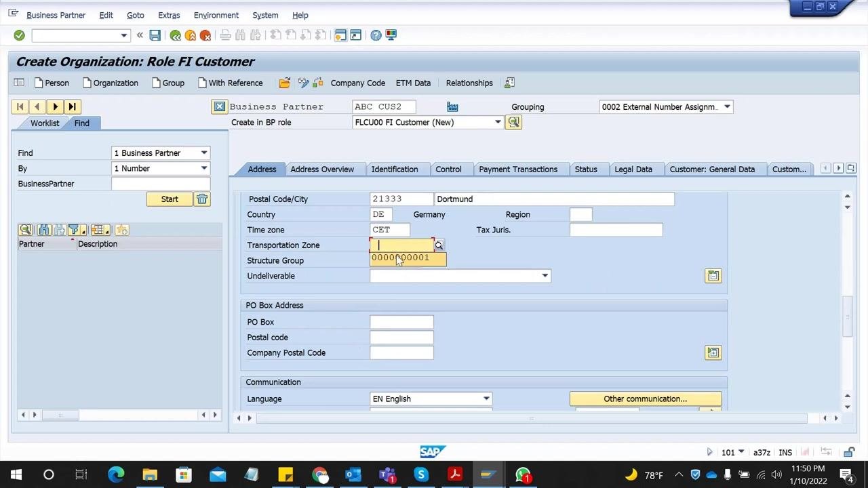Click the Next record arrow icon

[55, 106]
